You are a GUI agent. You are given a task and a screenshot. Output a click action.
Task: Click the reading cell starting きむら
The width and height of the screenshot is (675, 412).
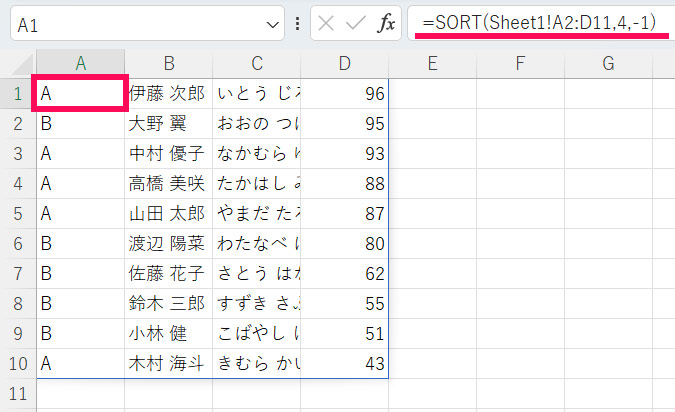point(257,364)
